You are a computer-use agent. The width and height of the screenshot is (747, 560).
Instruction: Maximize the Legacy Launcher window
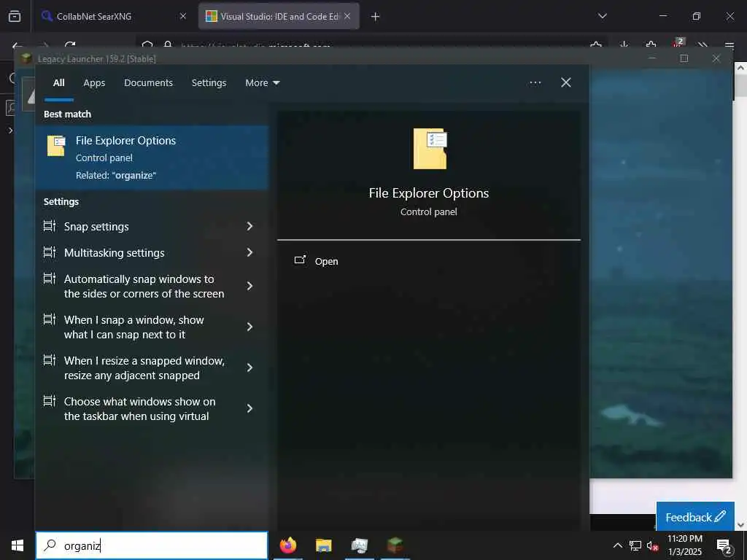pos(684,58)
